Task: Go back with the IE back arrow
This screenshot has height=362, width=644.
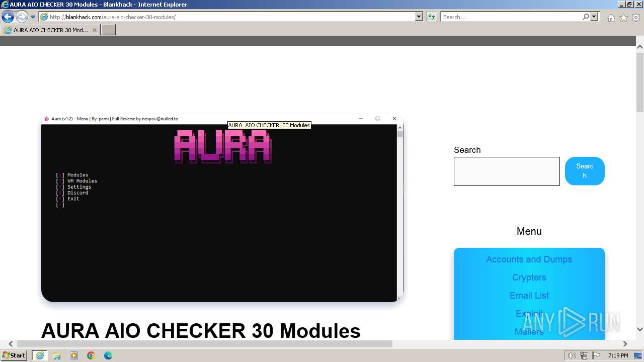Action: pos(8,17)
